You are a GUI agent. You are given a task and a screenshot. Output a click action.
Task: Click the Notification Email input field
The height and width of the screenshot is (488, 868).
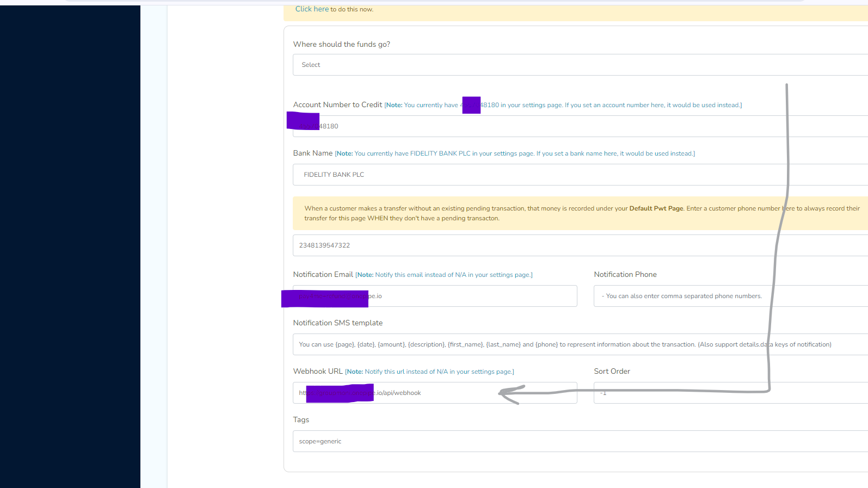tap(435, 296)
